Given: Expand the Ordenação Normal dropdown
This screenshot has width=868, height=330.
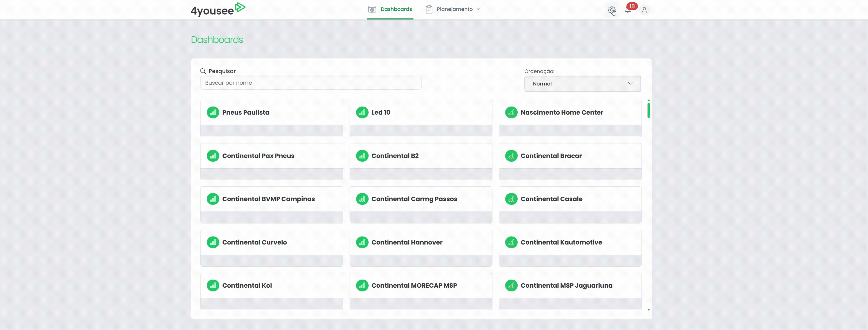Looking at the screenshot, I should point(582,84).
